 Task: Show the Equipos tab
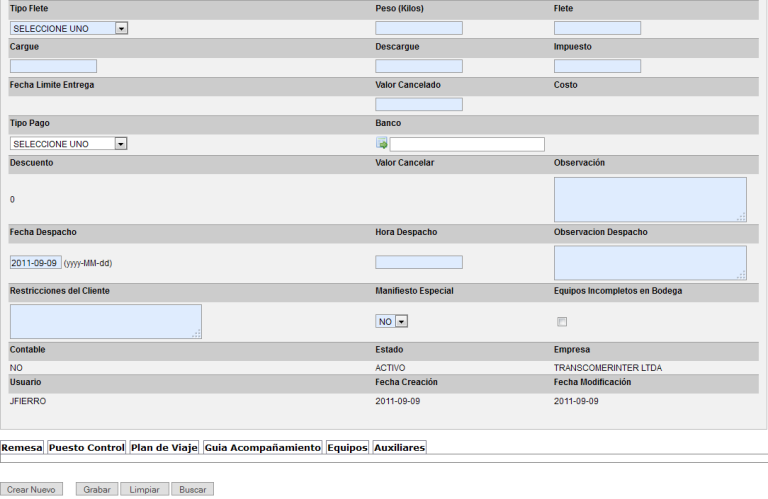[347, 447]
